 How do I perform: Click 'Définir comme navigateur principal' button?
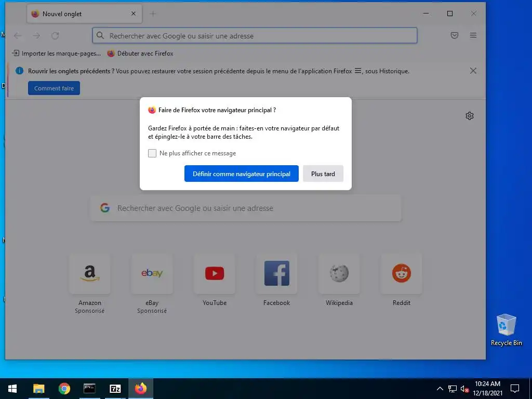coord(241,174)
